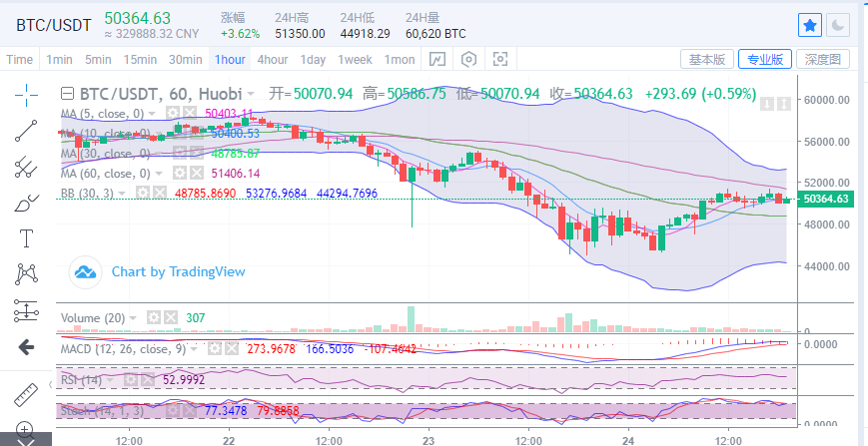Select the trend line drawing tool
The height and width of the screenshot is (446, 868).
(x=26, y=131)
